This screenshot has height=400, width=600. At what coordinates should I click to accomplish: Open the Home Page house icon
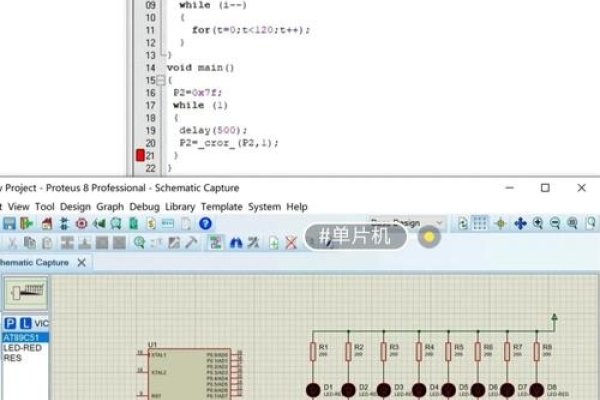[47, 223]
